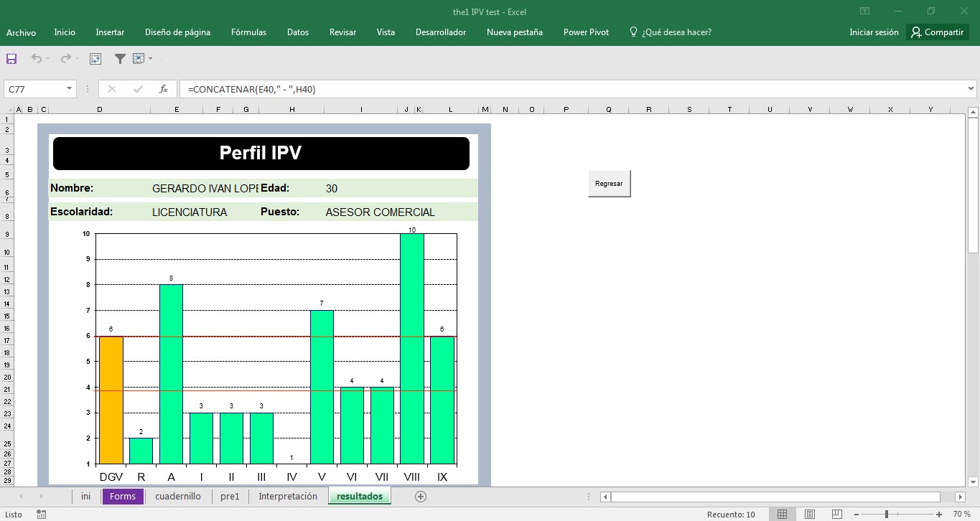Save the workbook from Quick Access Toolbar

pos(10,59)
